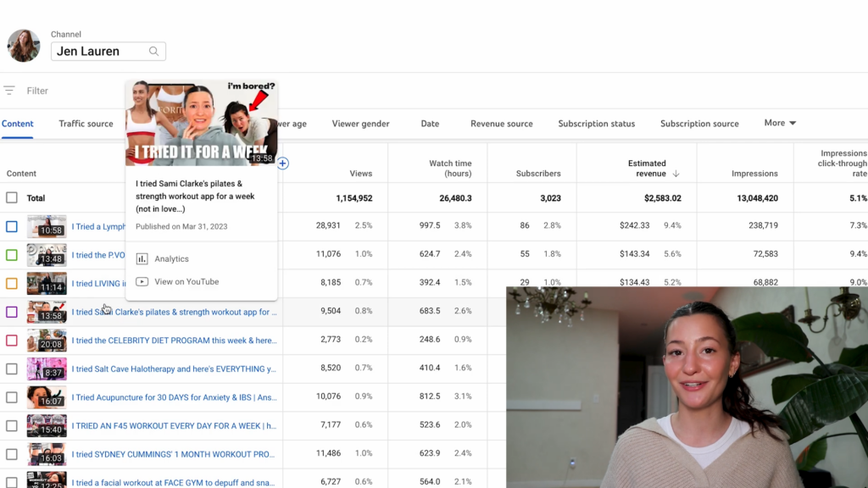Click the Estimated revenue sort arrow
868x488 pixels.
676,174
